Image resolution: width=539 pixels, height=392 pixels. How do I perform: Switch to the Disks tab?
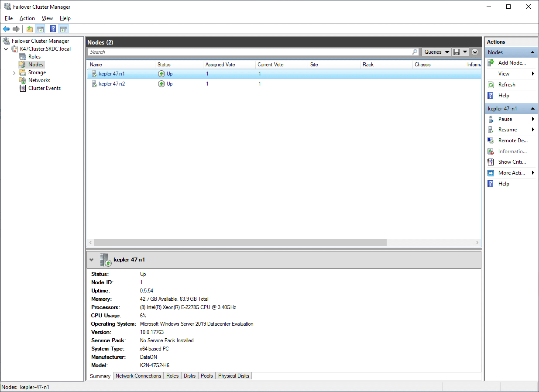pyautogui.click(x=189, y=376)
